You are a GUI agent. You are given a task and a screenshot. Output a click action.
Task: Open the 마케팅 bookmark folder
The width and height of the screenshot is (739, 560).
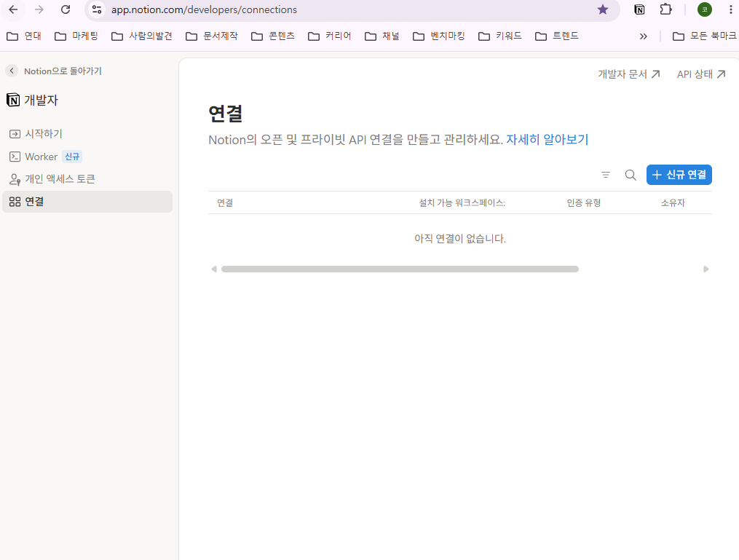click(76, 36)
